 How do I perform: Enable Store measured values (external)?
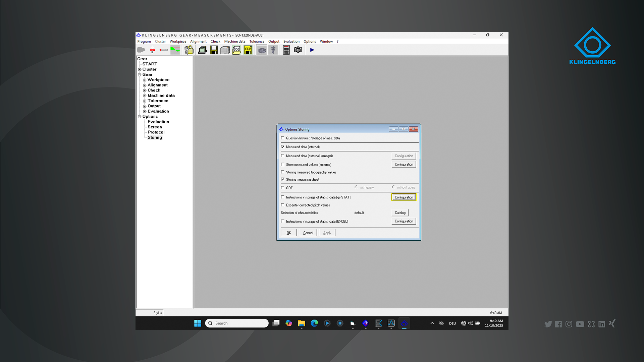(283, 165)
